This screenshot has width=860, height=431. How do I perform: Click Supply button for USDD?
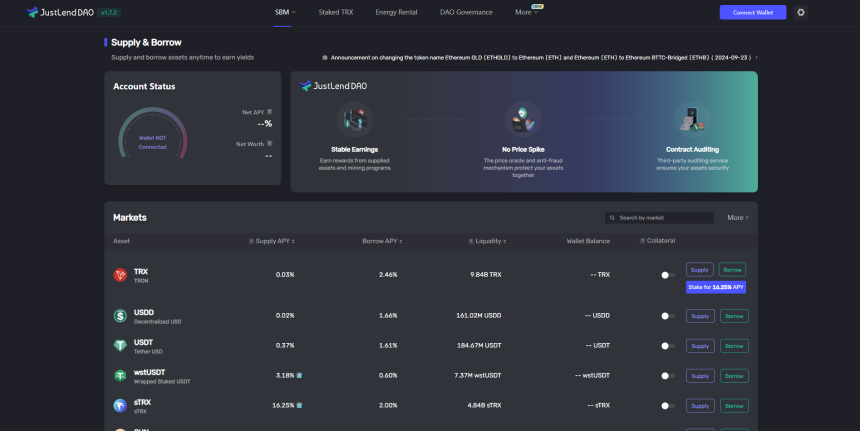[700, 316]
